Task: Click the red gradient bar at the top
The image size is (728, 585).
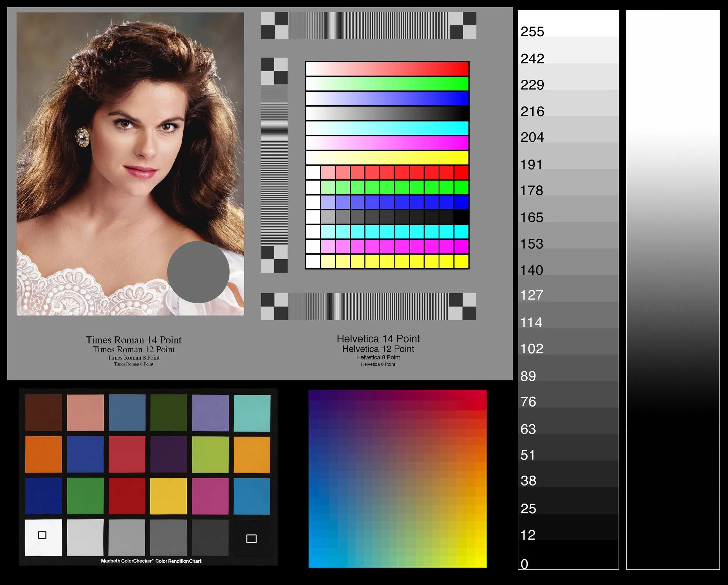Action: tap(387, 69)
